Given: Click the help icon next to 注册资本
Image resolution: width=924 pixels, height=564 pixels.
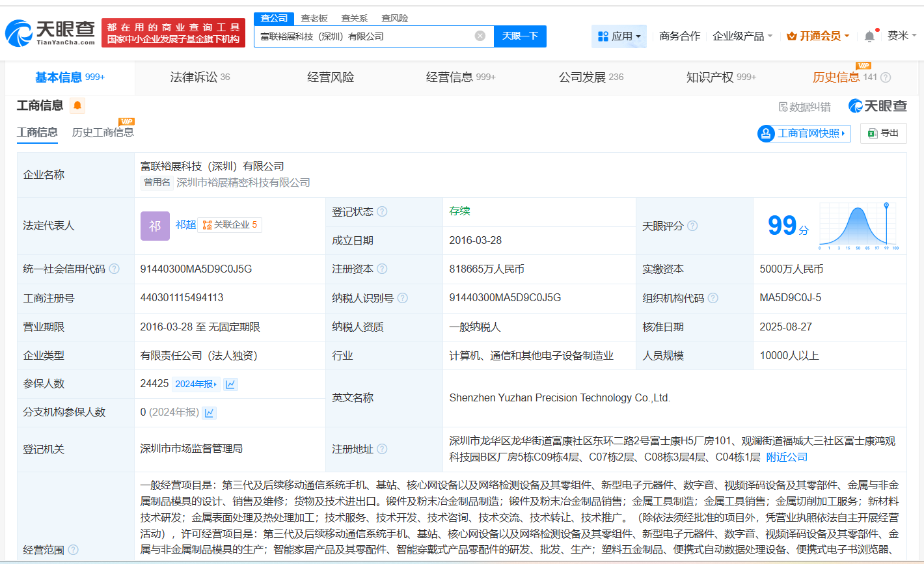Looking at the screenshot, I should click(382, 269).
